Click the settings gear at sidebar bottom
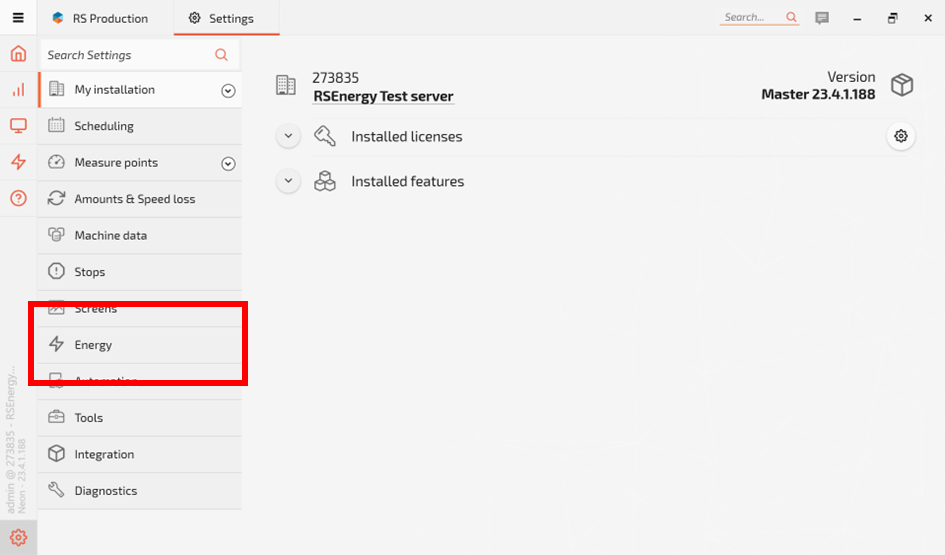 pos(18,537)
